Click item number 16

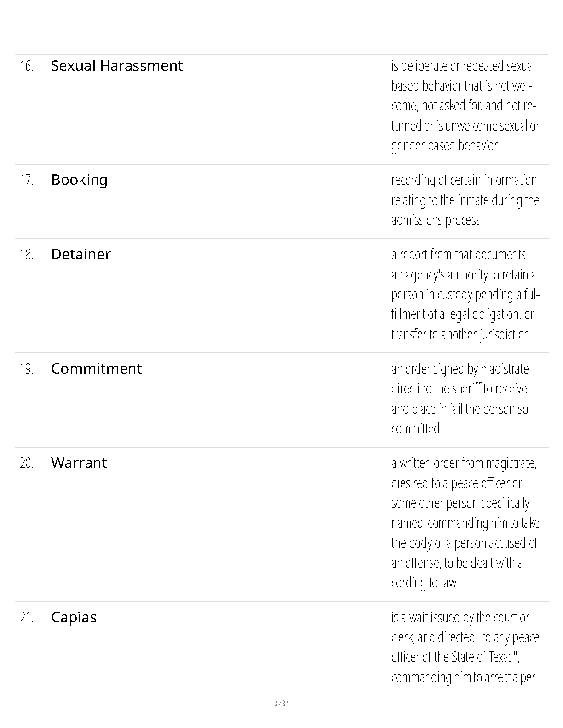27,66
